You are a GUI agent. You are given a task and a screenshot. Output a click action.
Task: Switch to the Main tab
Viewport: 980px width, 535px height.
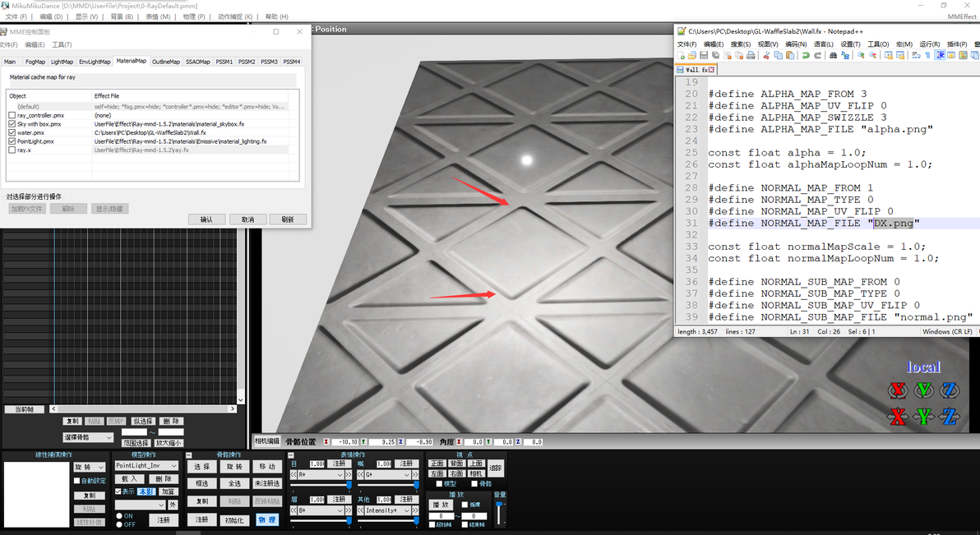coord(10,62)
